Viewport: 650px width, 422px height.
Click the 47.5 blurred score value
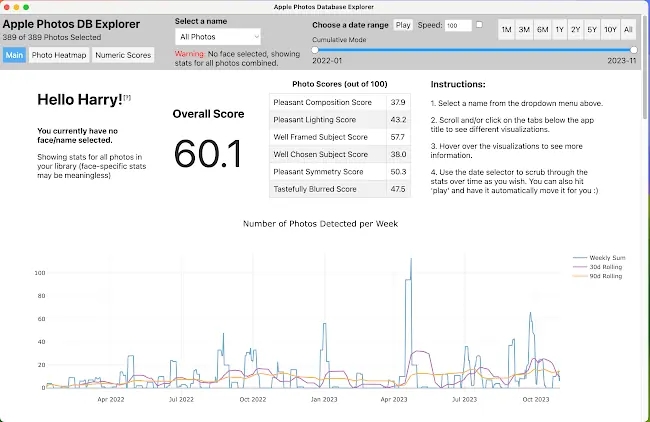[398, 189]
